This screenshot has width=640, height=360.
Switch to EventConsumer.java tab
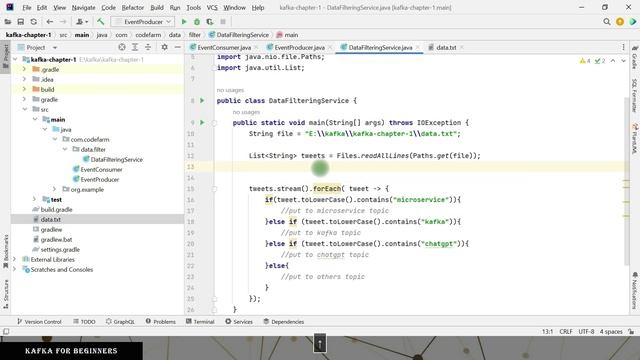tap(224, 47)
